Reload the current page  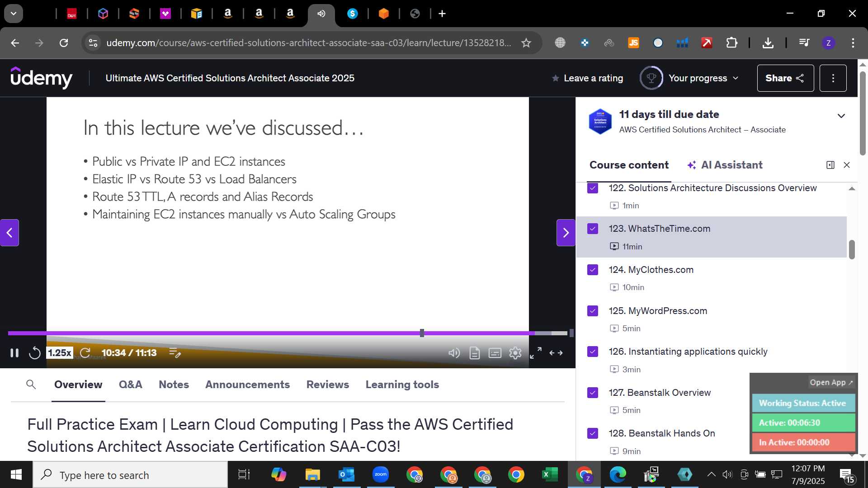64,43
